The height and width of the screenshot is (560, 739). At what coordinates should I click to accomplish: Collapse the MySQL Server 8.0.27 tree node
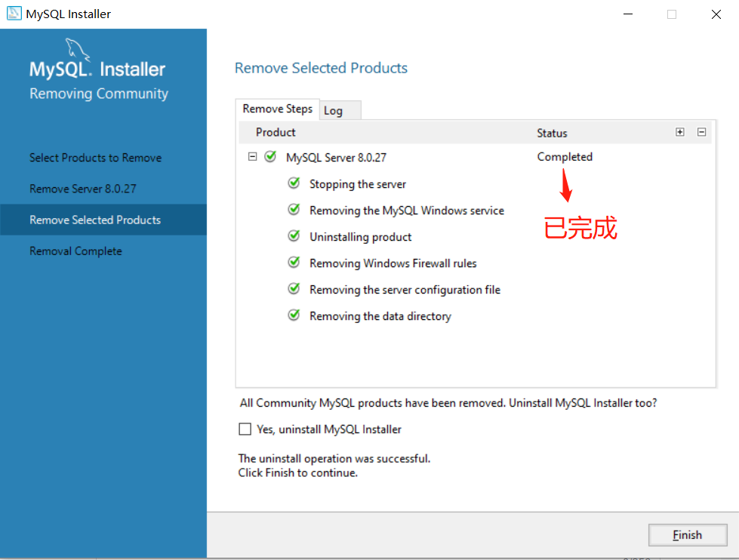(x=252, y=157)
